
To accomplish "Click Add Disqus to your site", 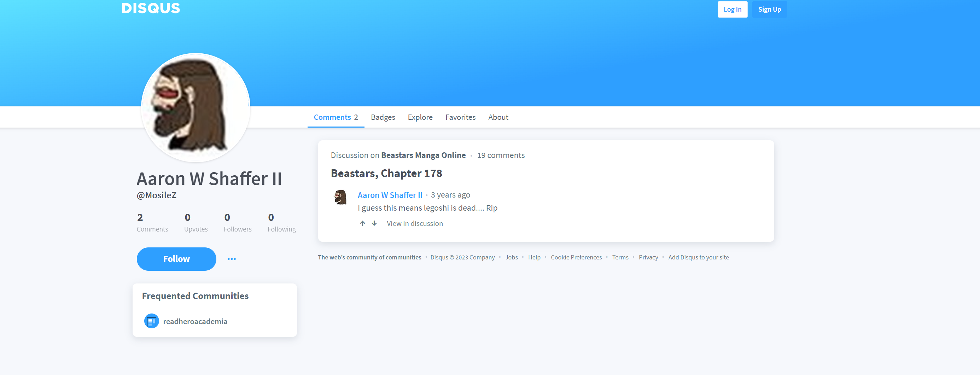I will pyautogui.click(x=699, y=257).
